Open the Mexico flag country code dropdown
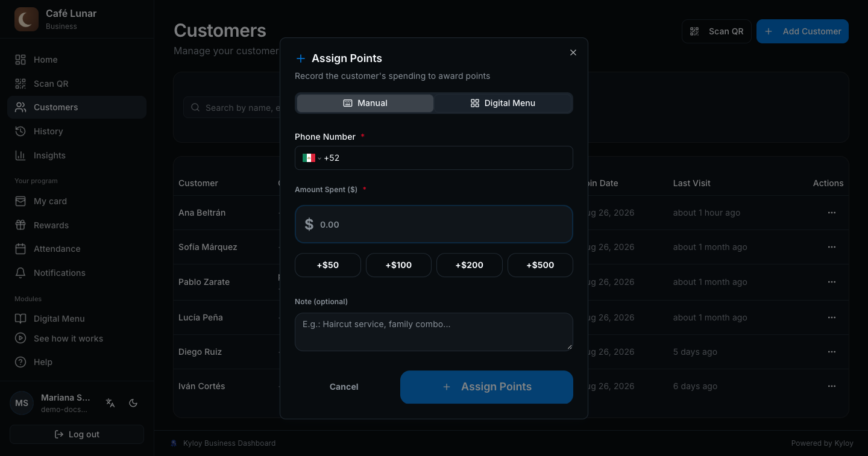Viewport: 868px width, 456px height. tap(312, 158)
